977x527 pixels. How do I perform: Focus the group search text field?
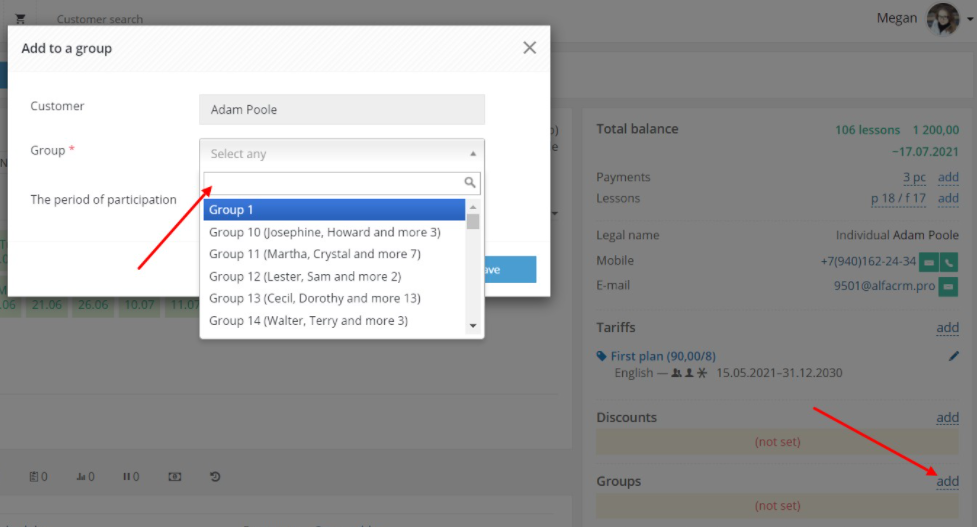pos(334,183)
